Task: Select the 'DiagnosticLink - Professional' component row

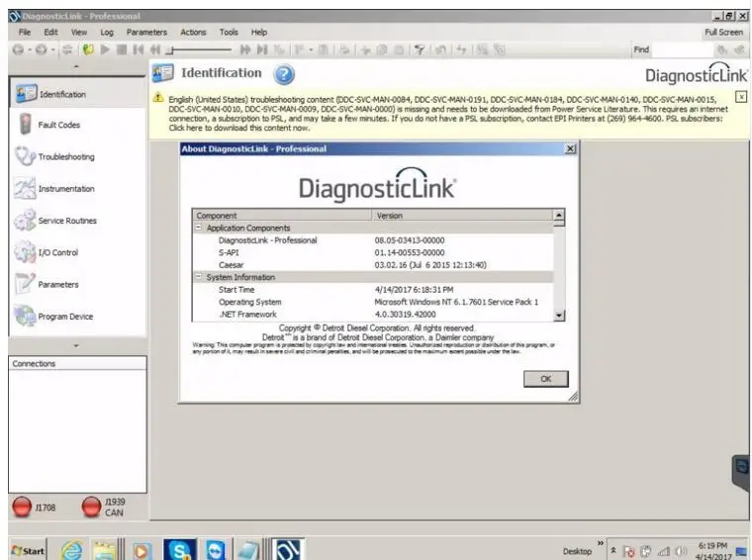Action: tap(373, 240)
